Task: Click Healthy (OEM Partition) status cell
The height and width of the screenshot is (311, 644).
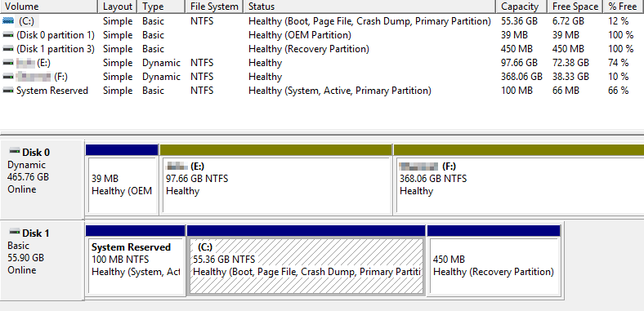Action: point(300,35)
